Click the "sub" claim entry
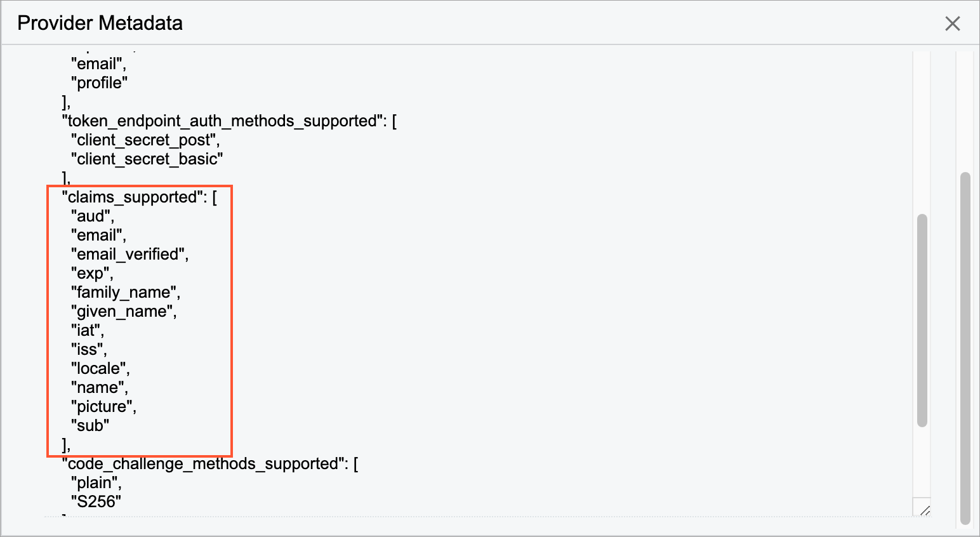 [x=90, y=426]
